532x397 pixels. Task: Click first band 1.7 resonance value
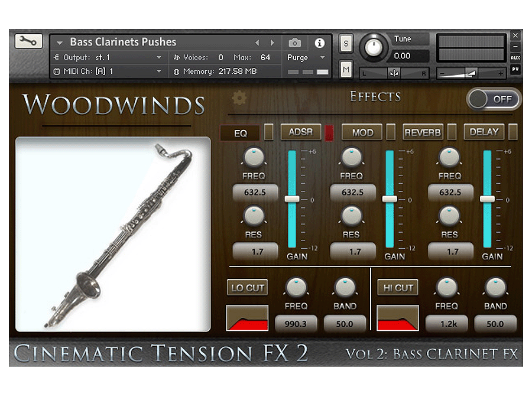[x=255, y=252]
